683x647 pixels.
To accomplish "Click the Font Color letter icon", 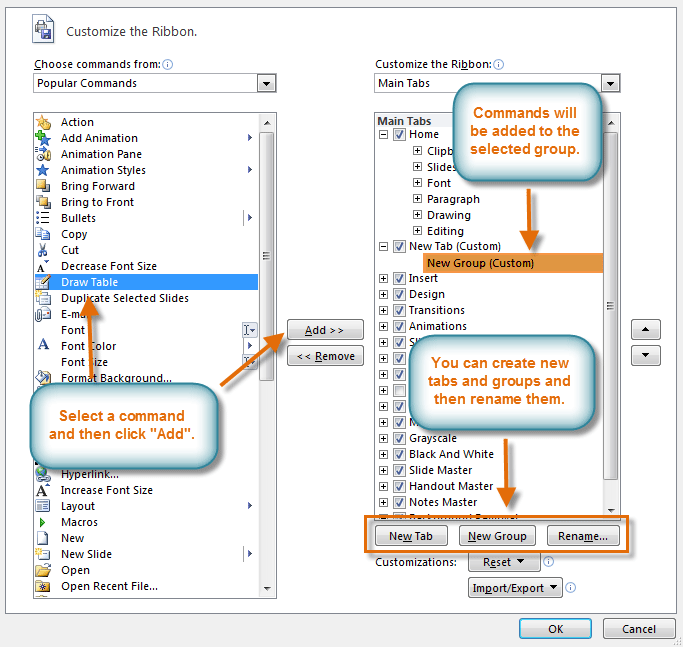I will (x=43, y=346).
